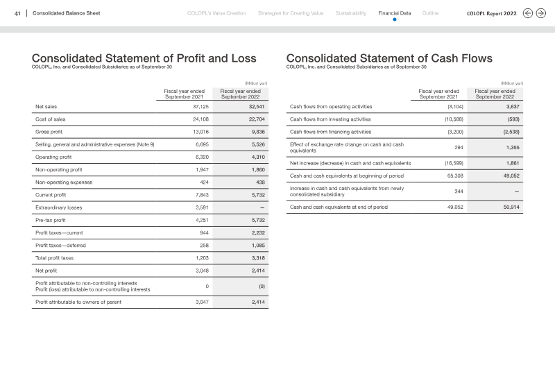Screen dimensions: 555x392
Task: Select Profit taxes—current row label
Action: click(x=59, y=233)
